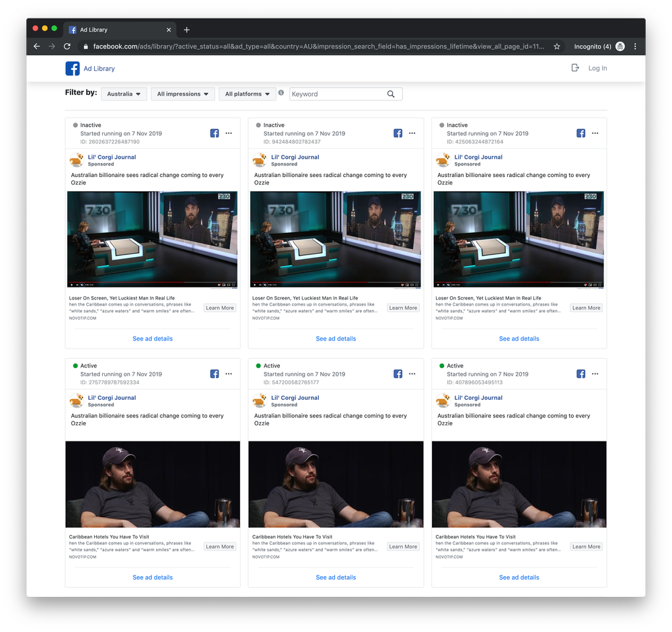672x632 pixels.
Task: Click Facebook platform icon on ad 407896053495113
Action: [581, 374]
